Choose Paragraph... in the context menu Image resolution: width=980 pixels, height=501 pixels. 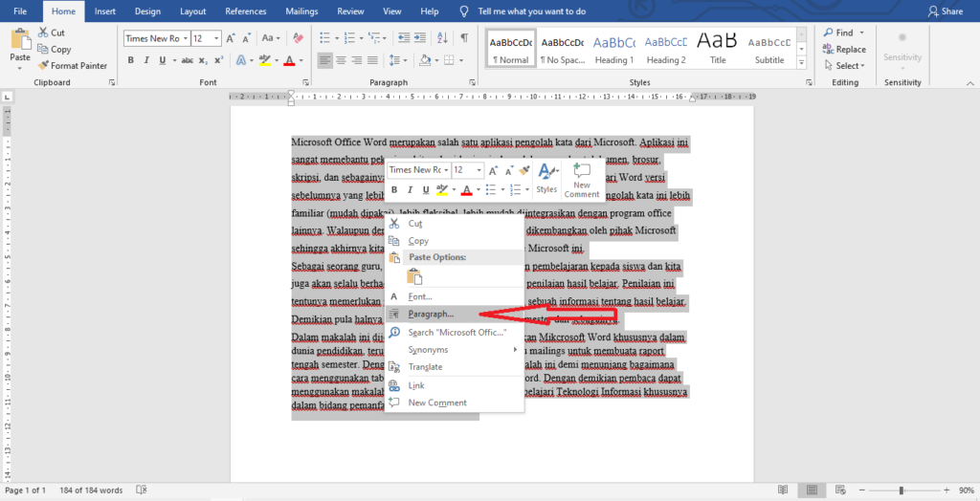455,315
